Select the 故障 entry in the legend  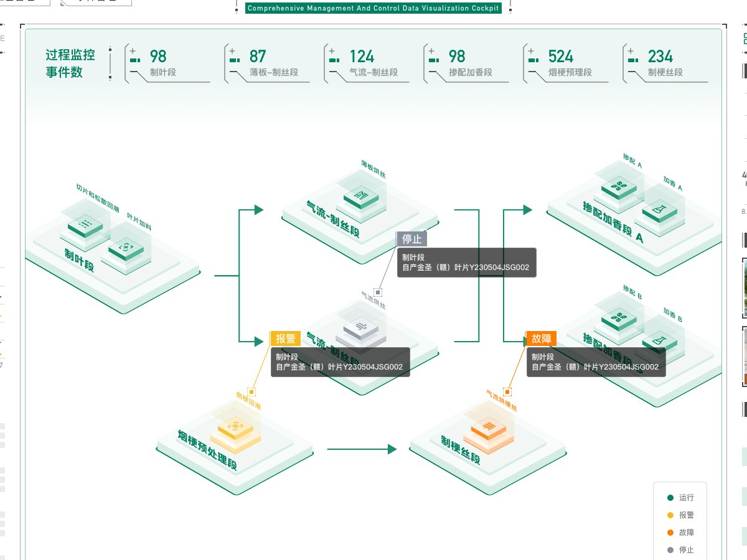[x=680, y=533]
